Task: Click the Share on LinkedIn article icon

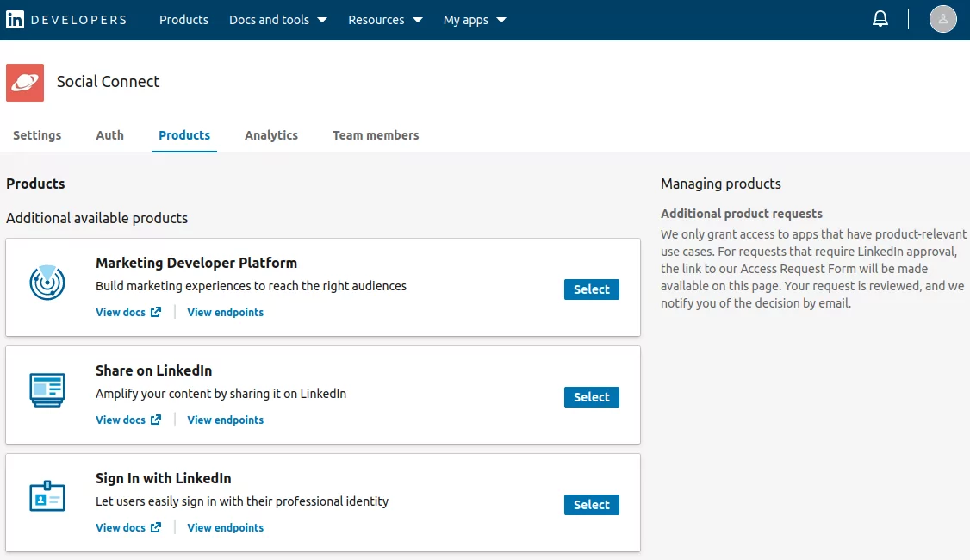Action: (x=47, y=389)
